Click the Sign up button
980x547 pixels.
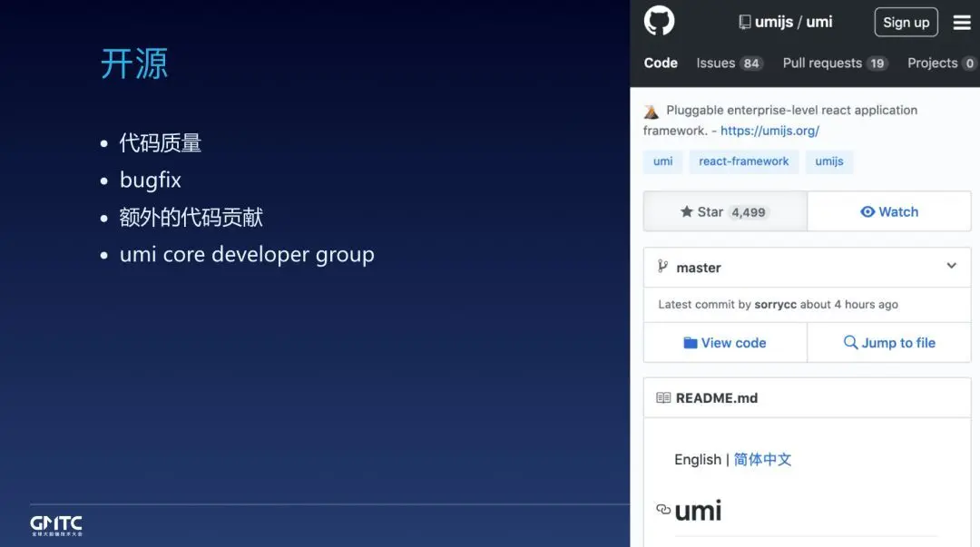906,23
